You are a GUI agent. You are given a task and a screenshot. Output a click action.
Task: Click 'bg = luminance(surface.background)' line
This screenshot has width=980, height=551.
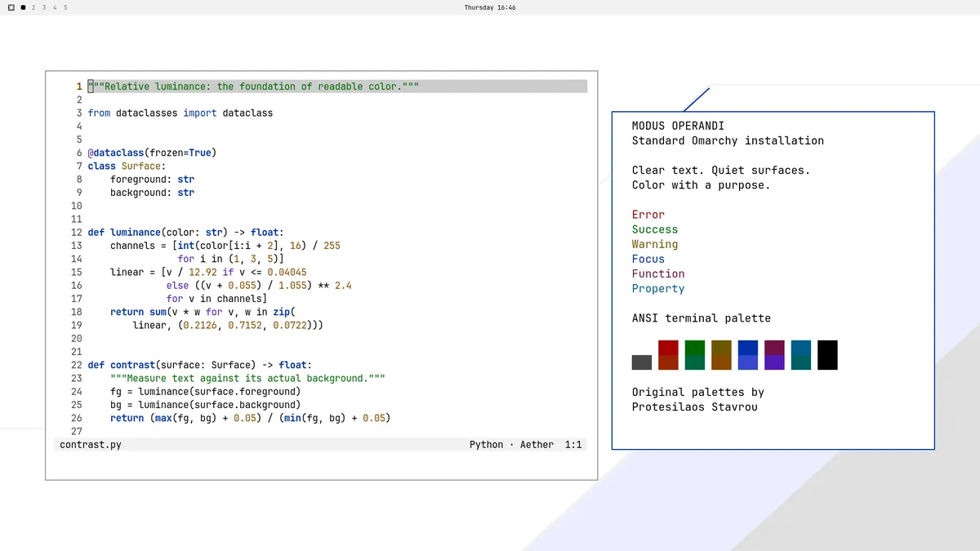(206, 405)
